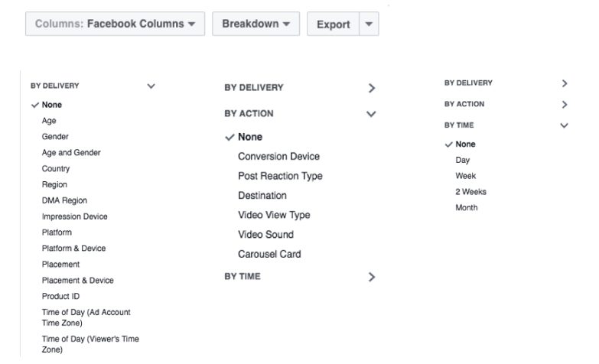The width and height of the screenshot is (599, 364).
Task: Select the Week time breakdown
Action: coord(465,176)
